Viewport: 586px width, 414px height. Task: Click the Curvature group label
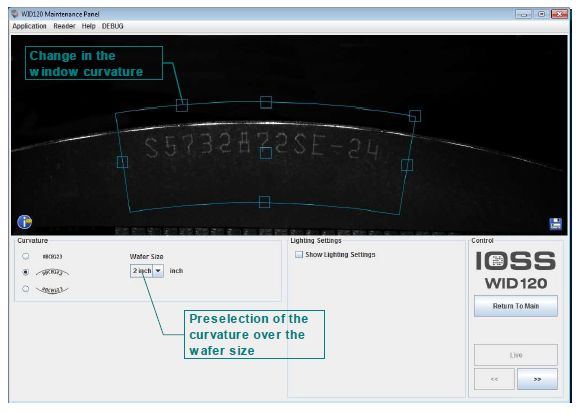pos(33,241)
